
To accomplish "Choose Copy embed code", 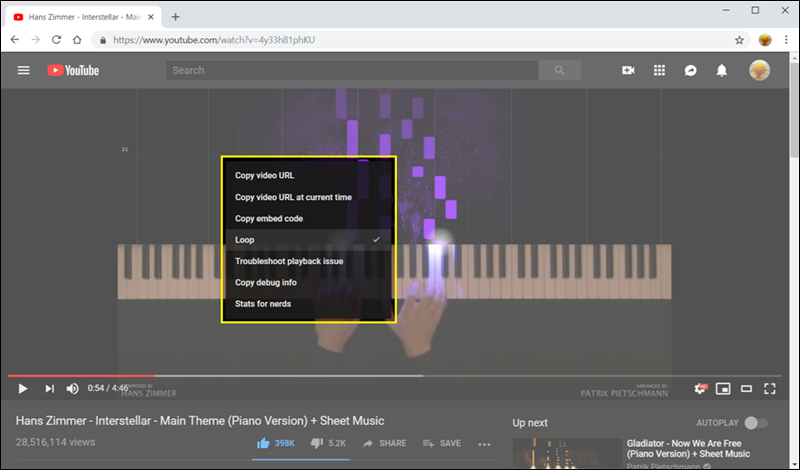I will coord(308,218).
